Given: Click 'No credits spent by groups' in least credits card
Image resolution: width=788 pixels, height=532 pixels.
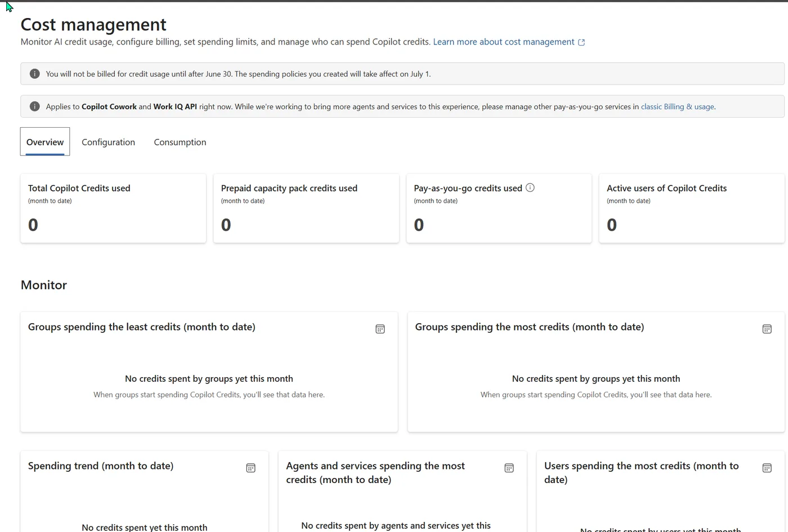Looking at the screenshot, I should coord(209,378).
